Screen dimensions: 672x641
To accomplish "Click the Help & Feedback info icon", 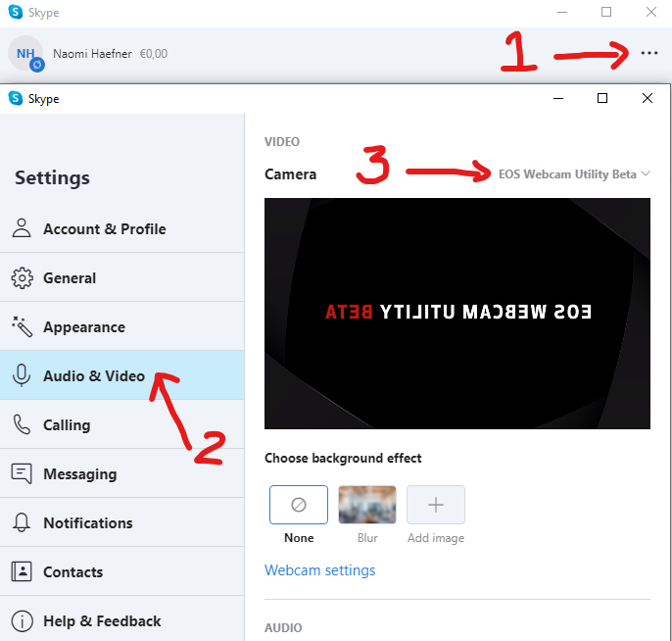I will tap(22, 620).
